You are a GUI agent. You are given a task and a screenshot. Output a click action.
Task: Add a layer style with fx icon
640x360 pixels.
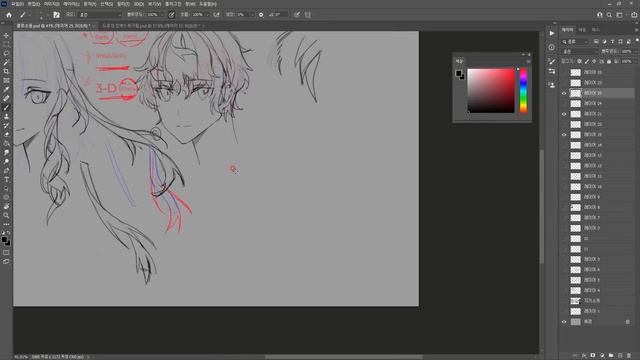584,356
